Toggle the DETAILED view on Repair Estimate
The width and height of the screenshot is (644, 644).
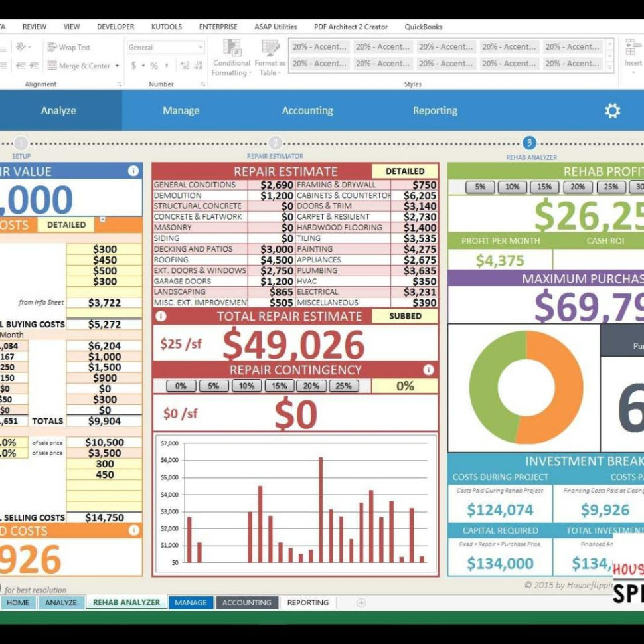coord(406,171)
